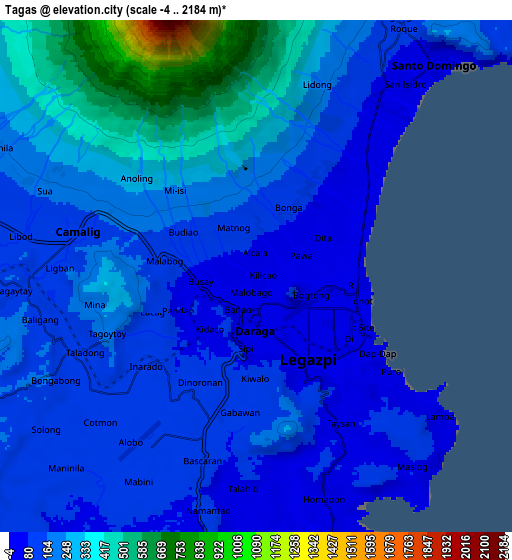Select the Taysan label

pos(341,424)
